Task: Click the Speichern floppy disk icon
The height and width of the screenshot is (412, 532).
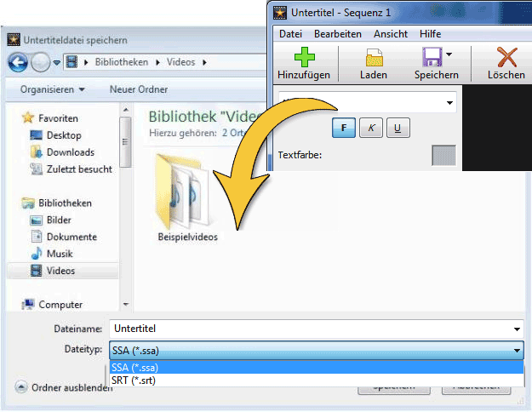Action: pos(432,58)
